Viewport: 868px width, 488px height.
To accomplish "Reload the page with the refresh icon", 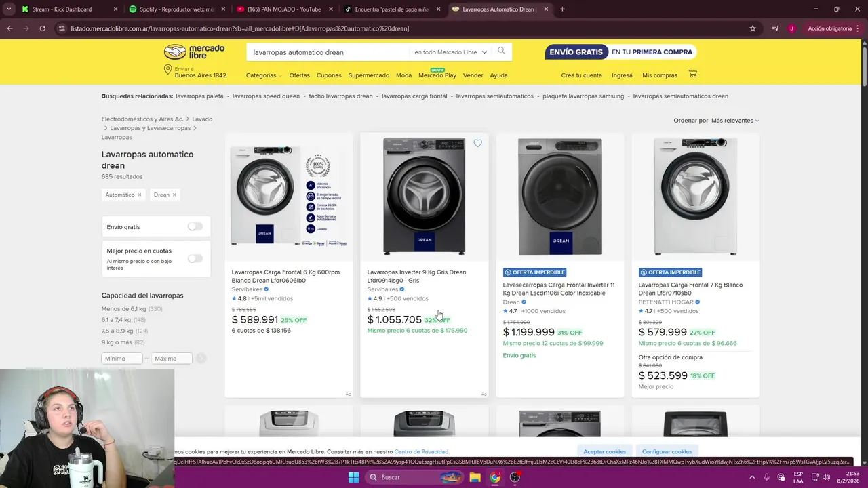I will tap(42, 28).
